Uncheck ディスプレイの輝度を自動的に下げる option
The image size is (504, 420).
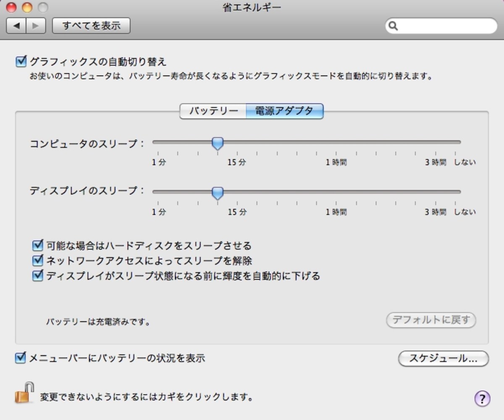click(38, 276)
